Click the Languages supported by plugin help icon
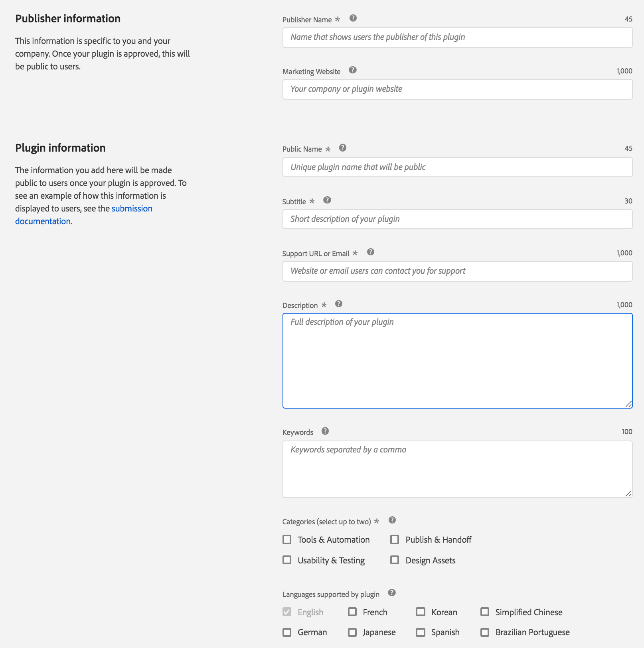The height and width of the screenshot is (648, 644). 392,593
